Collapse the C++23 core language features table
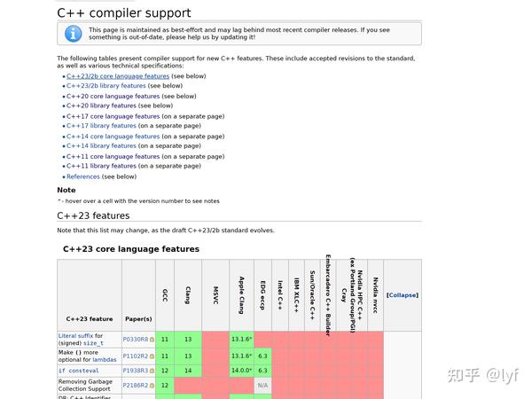This screenshot has width=532, height=399. tap(403, 295)
